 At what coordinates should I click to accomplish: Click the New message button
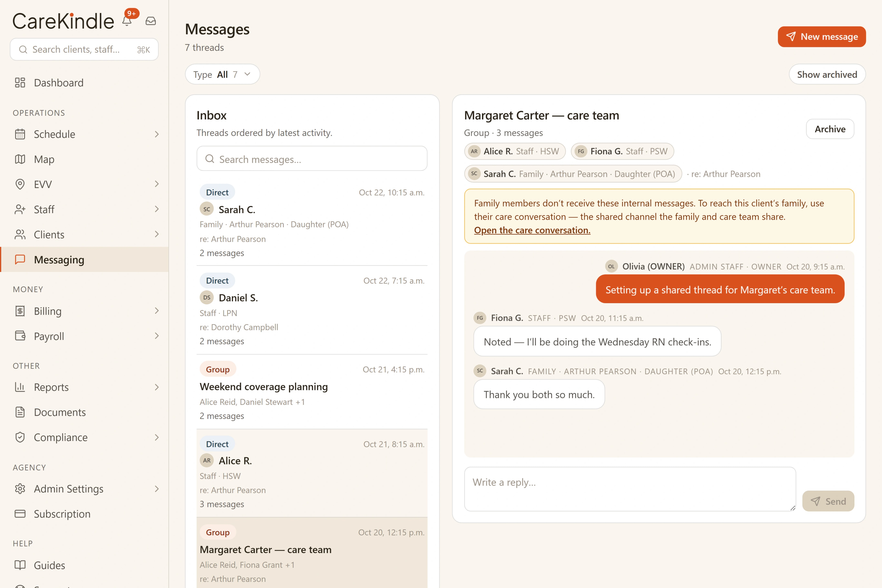822,37
